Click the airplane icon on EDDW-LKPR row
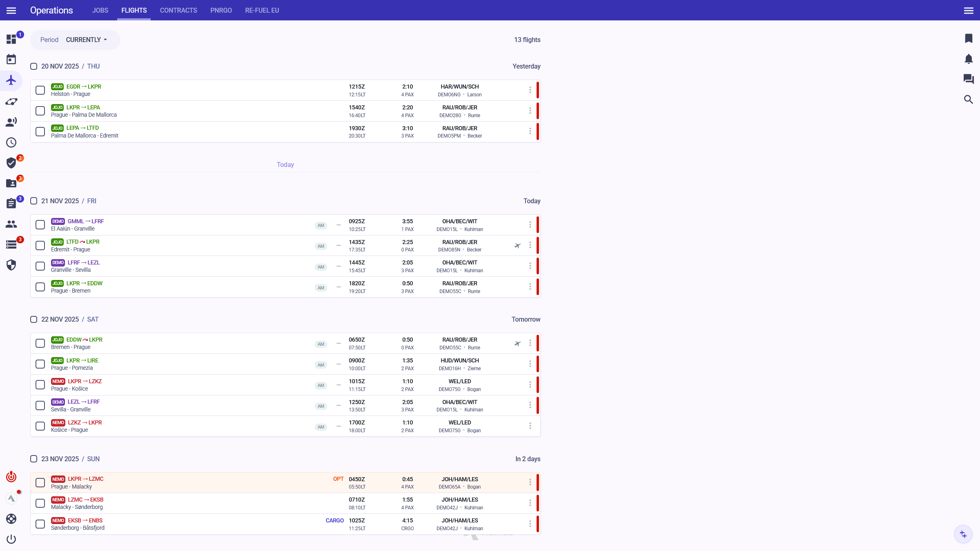The image size is (980, 551). pyautogui.click(x=517, y=344)
